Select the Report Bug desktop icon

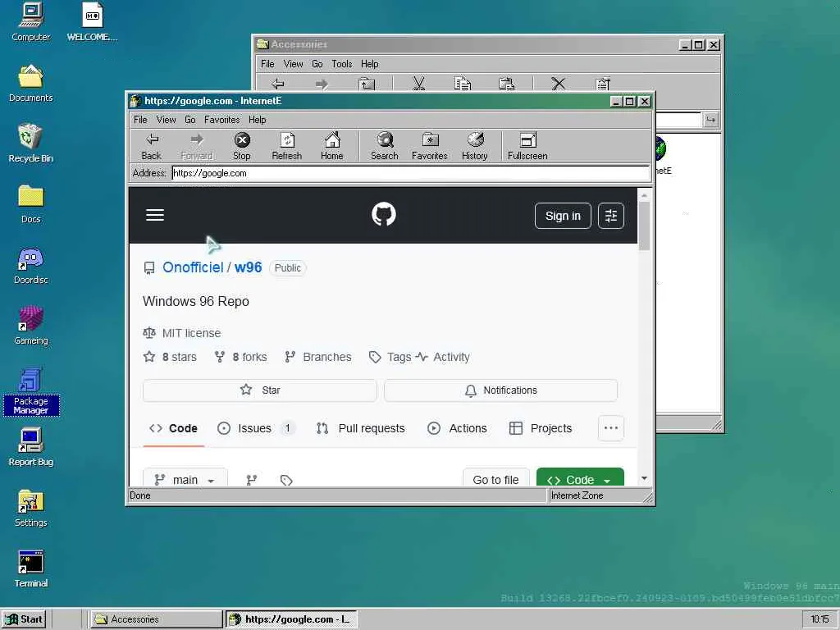pos(30,447)
